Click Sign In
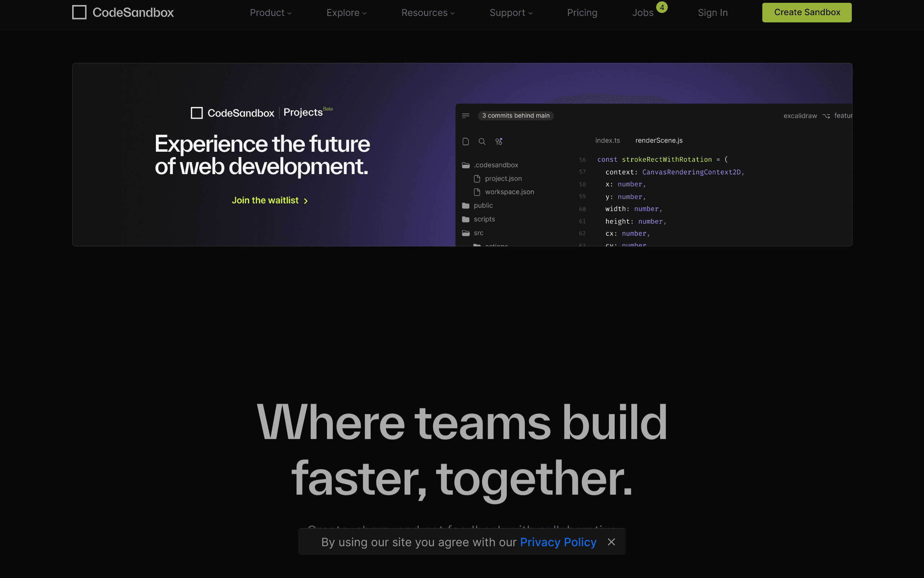 tap(712, 13)
